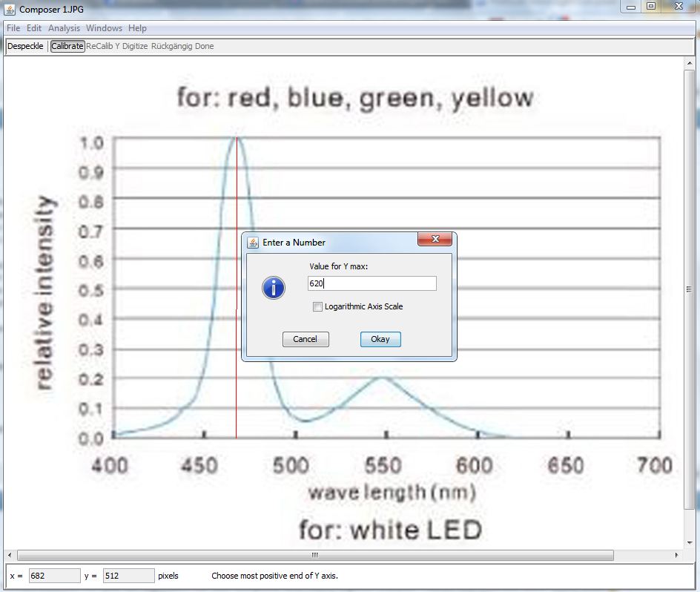The width and height of the screenshot is (700, 592).
Task: Close the Enter a Number dialog
Action: tap(435, 239)
